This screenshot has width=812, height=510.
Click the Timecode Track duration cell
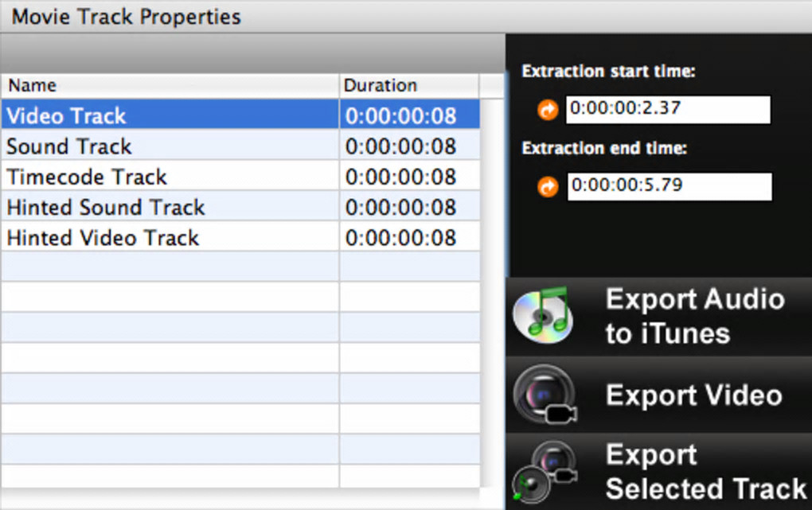point(409,177)
